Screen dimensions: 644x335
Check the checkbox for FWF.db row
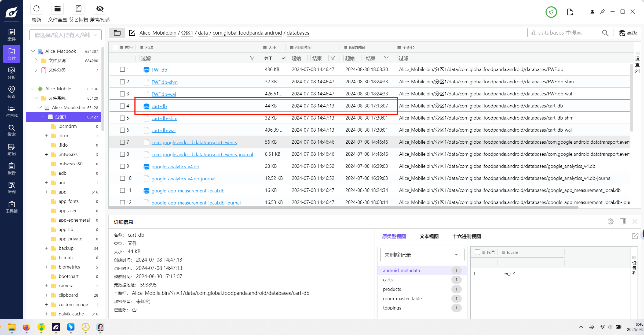coord(122,69)
